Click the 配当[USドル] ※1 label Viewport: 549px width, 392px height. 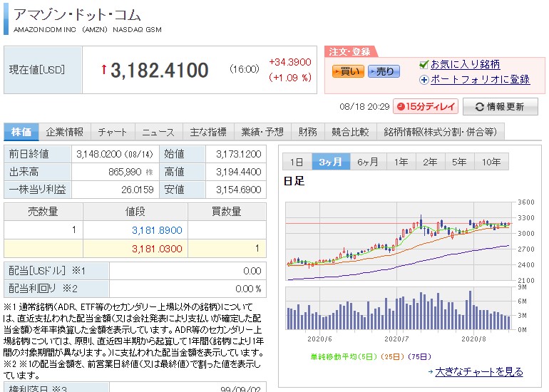point(47,271)
